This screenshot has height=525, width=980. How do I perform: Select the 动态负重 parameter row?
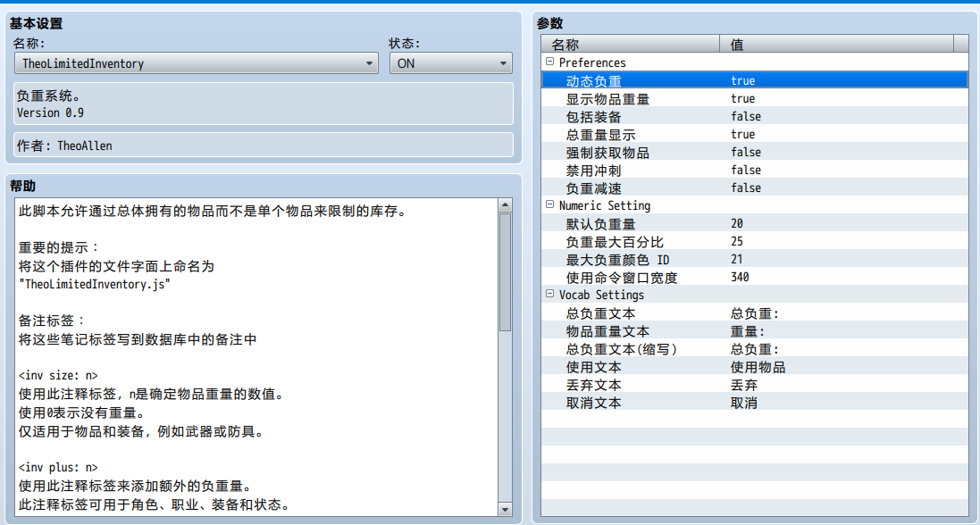tap(754, 80)
